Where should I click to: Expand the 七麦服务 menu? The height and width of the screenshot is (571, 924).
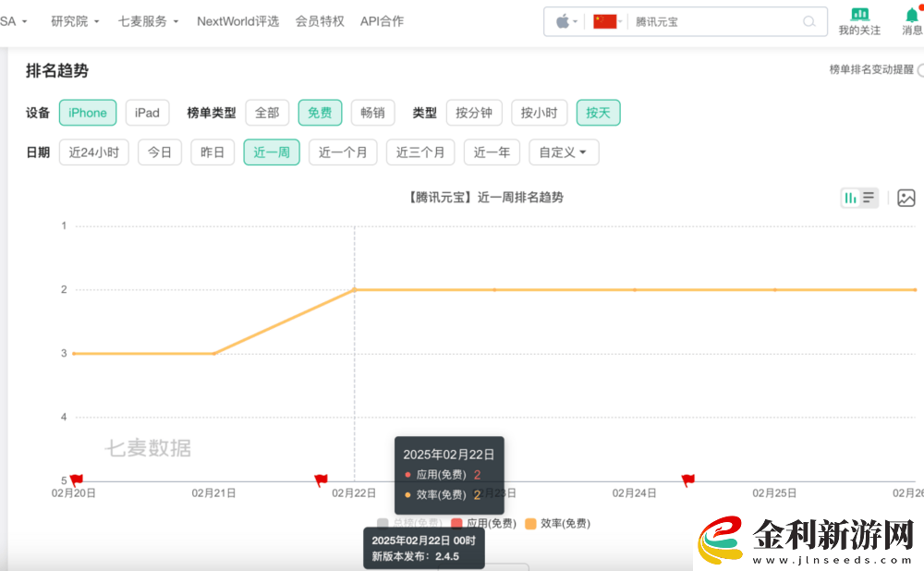click(148, 21)
